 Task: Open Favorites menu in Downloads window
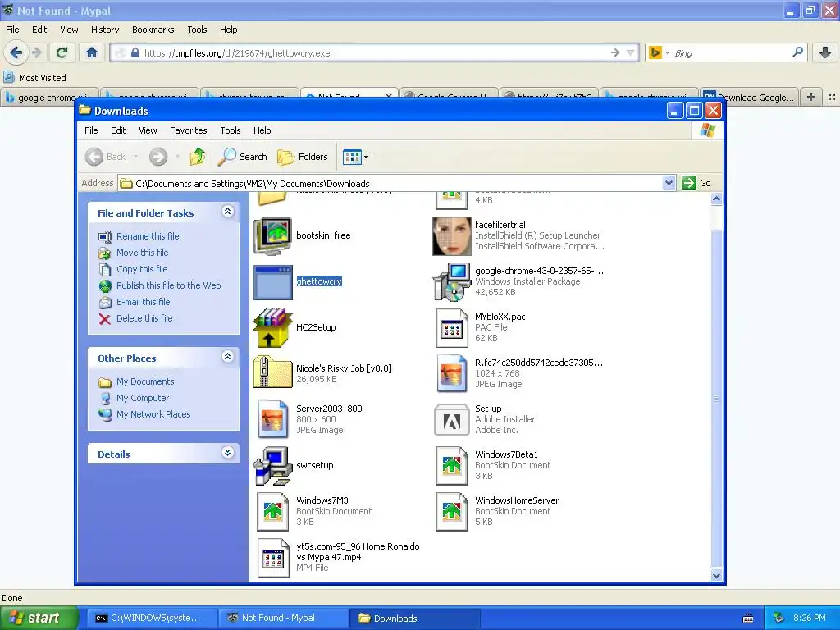coord(188,130)
